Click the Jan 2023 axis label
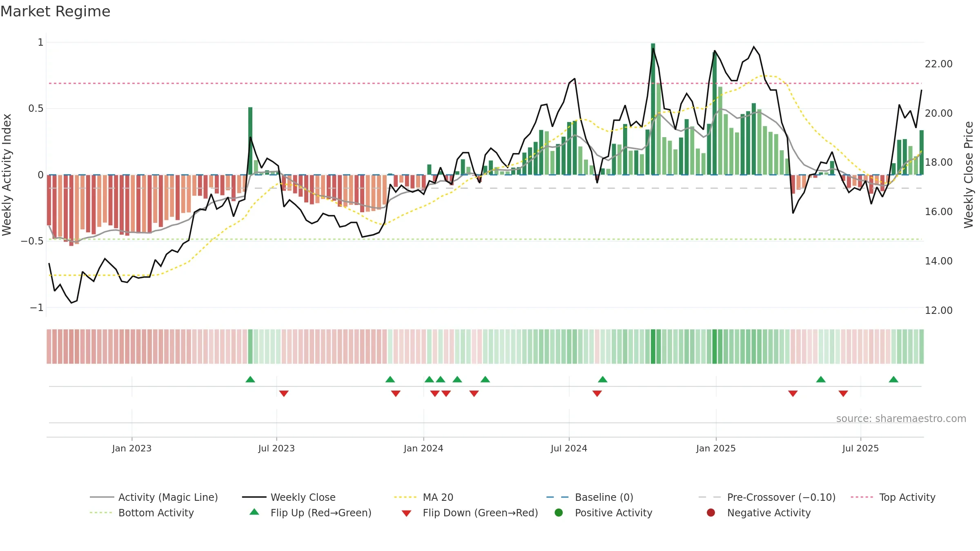Image resolution: width=980 pixels, height=551 pixels. pos(132,448)
